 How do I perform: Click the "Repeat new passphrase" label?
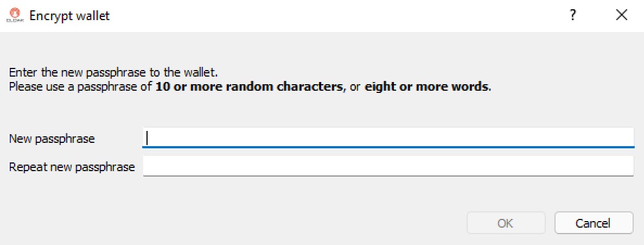(72, 167)
